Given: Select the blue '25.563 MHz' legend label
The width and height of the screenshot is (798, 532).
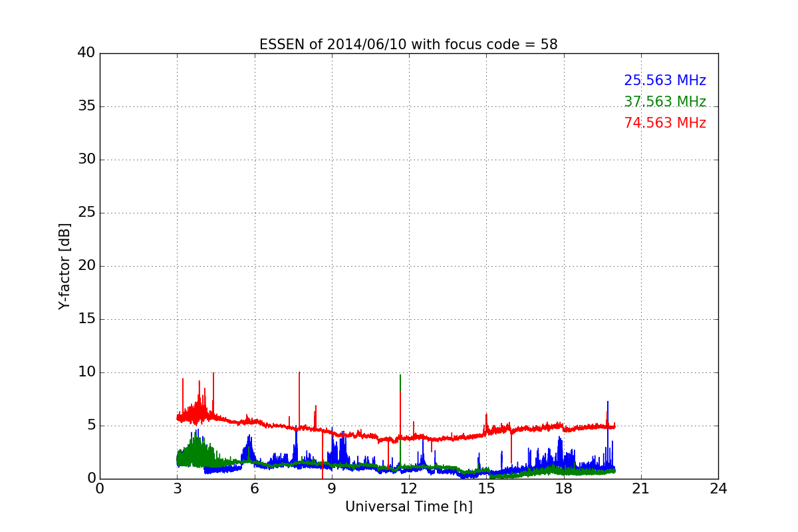Looking at the screenshot, I should 665,80.
